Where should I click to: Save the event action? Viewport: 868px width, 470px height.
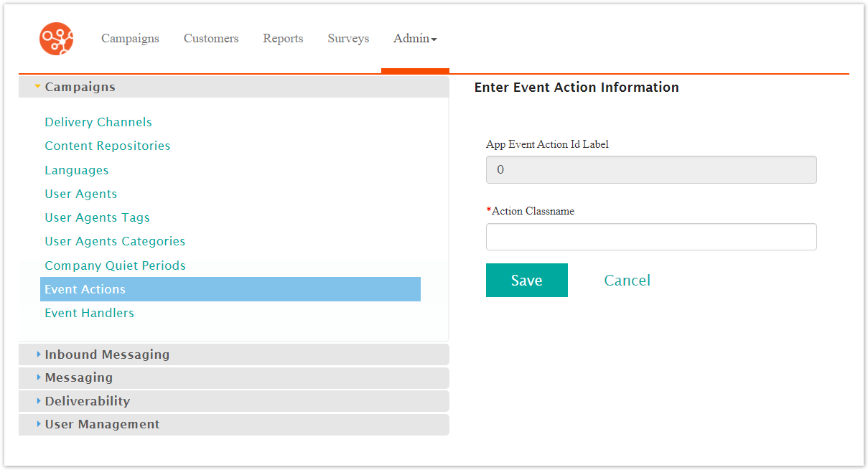click(527, 280)
